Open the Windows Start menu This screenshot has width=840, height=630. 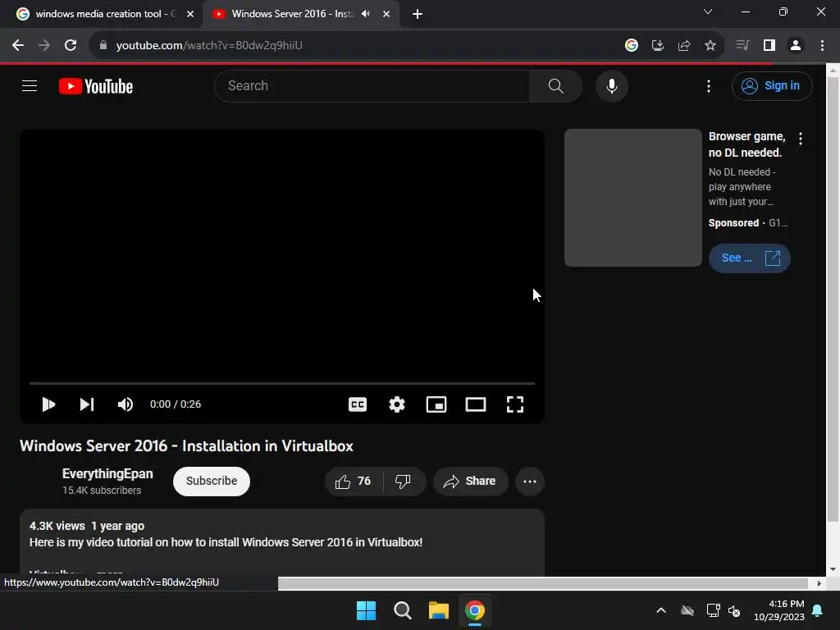(366, 610)
